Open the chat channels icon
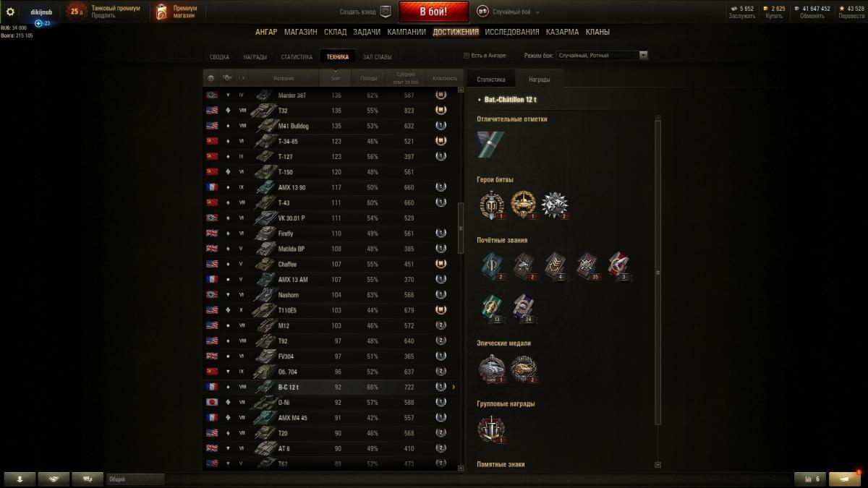The height and width of the screenshot is (488, 868). pos(88,479)
